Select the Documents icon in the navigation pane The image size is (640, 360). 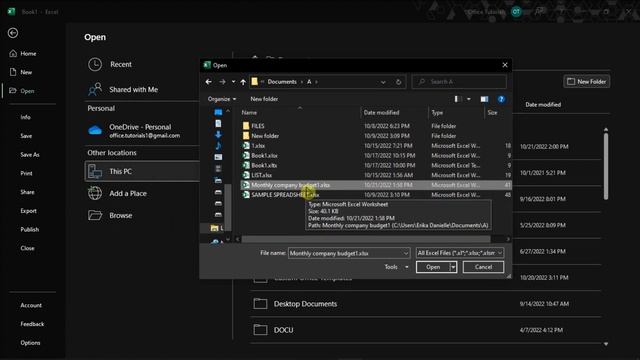218,123
